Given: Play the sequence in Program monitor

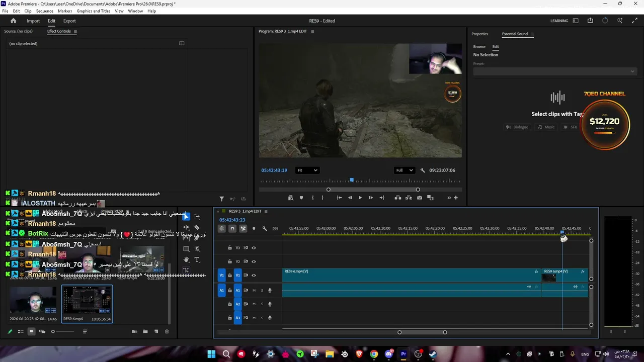Looking at the screenshot, I should pos(360,198).
